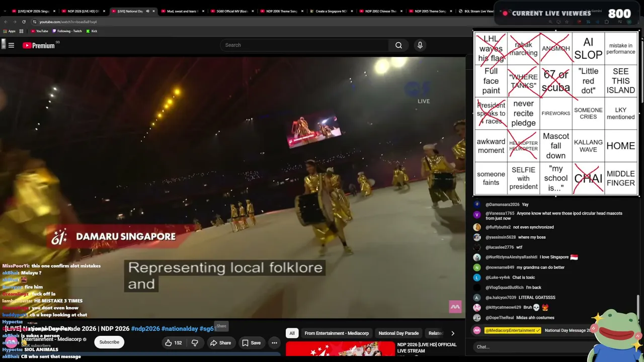Screen dimensions: 644x362
Task: Click @lucaslee2776 username in chat
Action: tap(500, 247)
